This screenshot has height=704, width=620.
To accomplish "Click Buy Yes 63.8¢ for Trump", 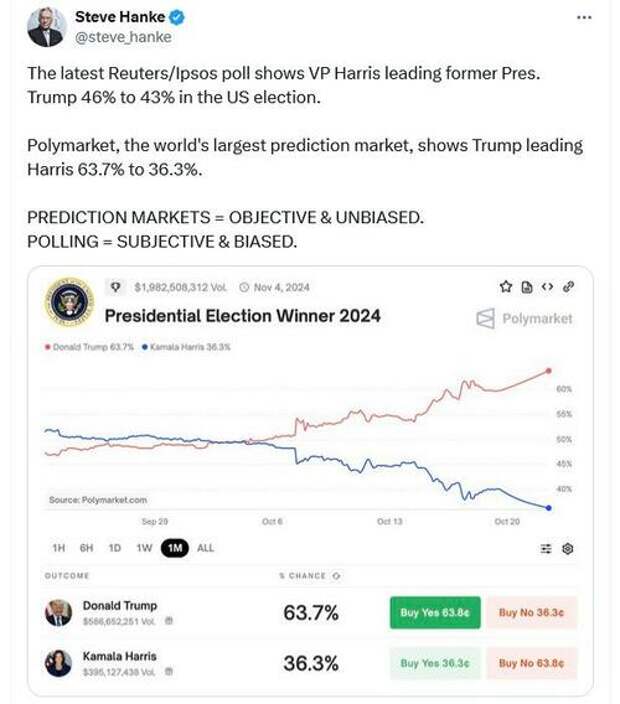I will point(432,613).
